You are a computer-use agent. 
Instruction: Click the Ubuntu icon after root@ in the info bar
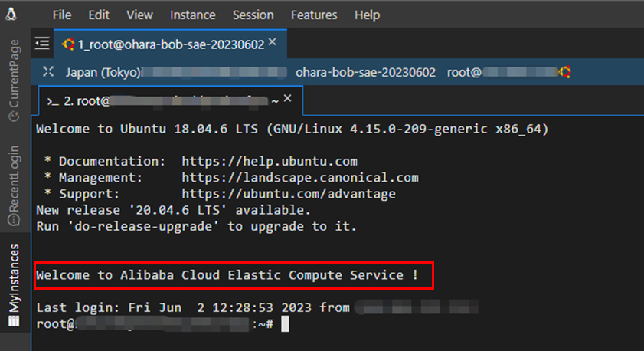tap(565, 72)
